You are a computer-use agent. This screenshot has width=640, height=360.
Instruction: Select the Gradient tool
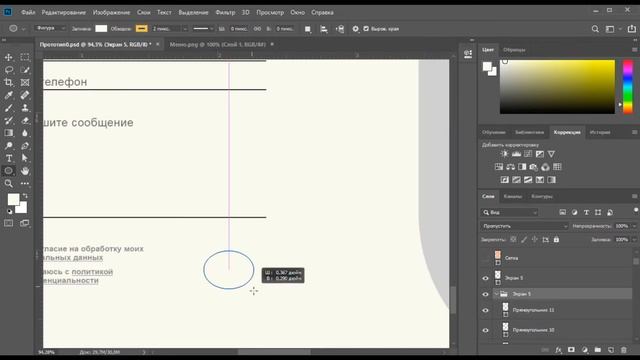coord(9,133)
